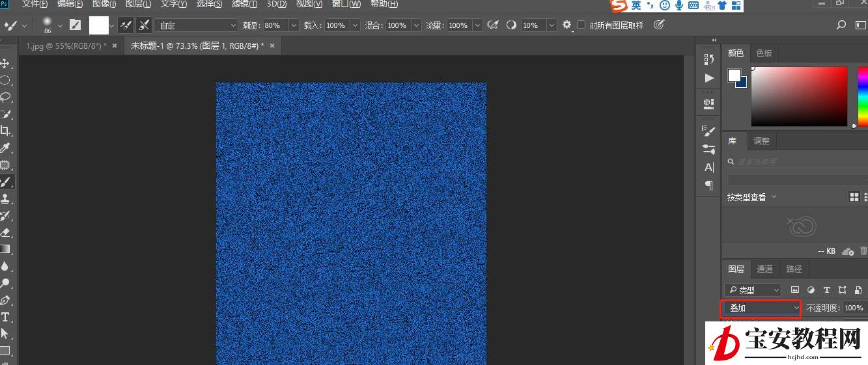Click the search magnifier in options bar

tap(841, 25)
